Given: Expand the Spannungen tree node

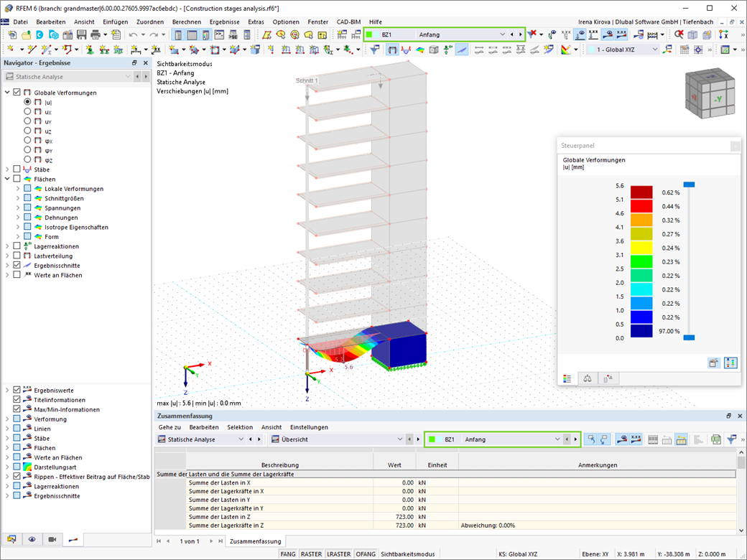Looking at the screenshot, I should [18, 207].
